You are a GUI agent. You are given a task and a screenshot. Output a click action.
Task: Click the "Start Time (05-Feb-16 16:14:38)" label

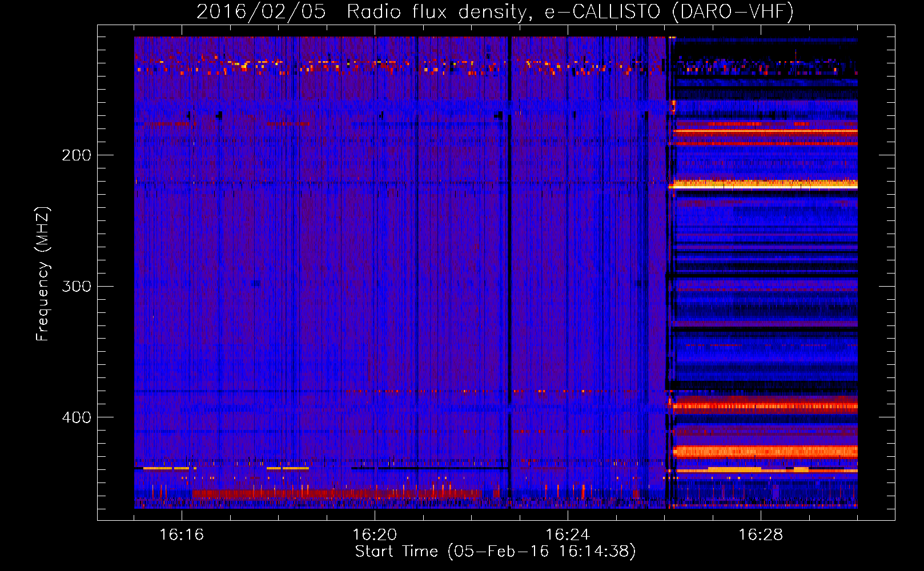pyautogui.click(x=496, y=552)
